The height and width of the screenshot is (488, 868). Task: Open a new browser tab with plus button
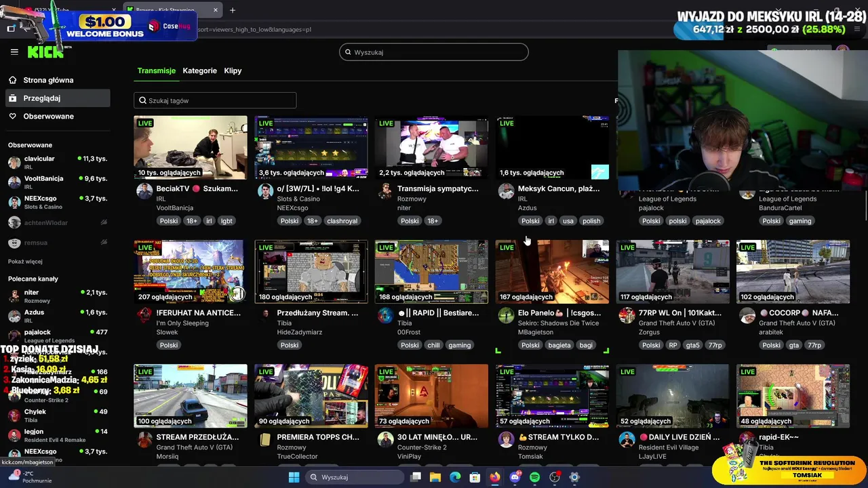(233, 10)
